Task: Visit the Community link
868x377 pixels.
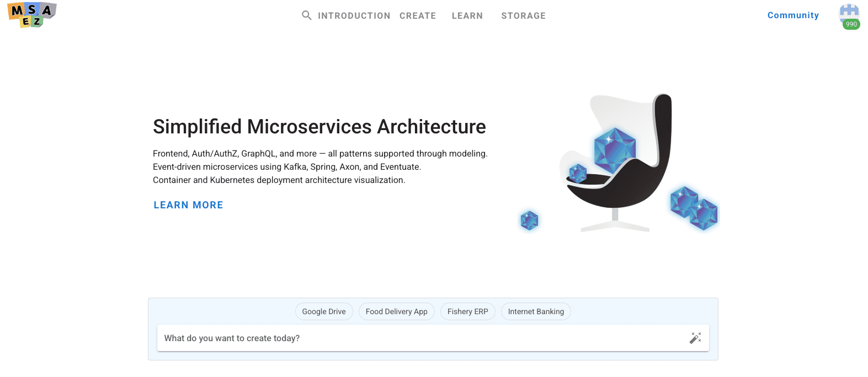Action: click(793, 15)
